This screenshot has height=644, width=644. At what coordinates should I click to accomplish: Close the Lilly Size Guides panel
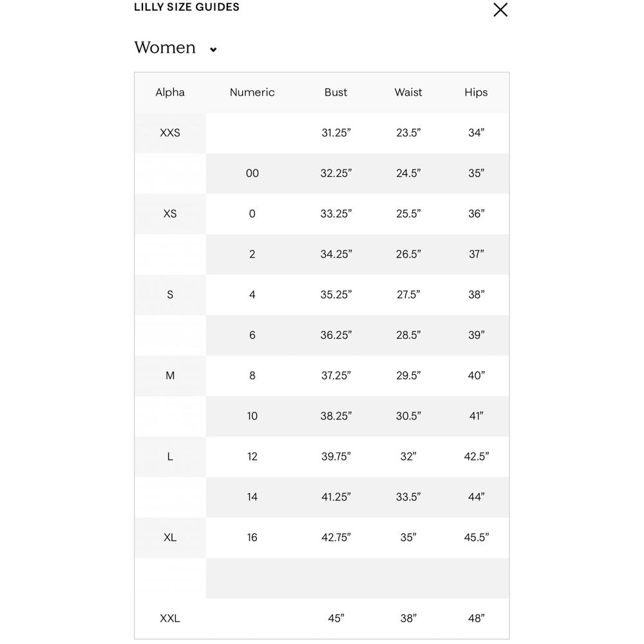(500, 10)
